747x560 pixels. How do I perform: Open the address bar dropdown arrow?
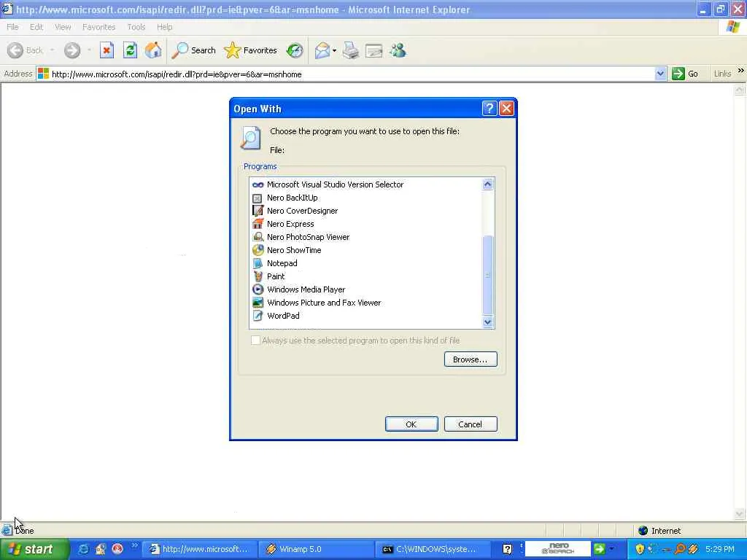[x=659, y=74]
